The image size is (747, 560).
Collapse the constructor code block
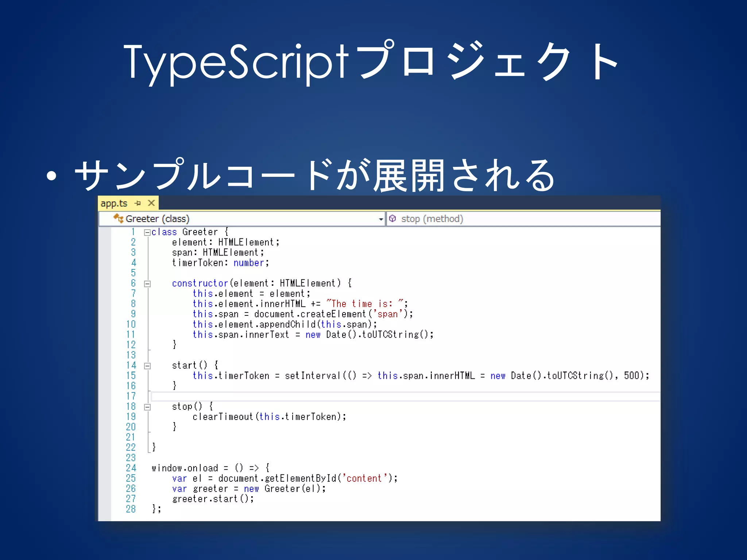[147, 284]
